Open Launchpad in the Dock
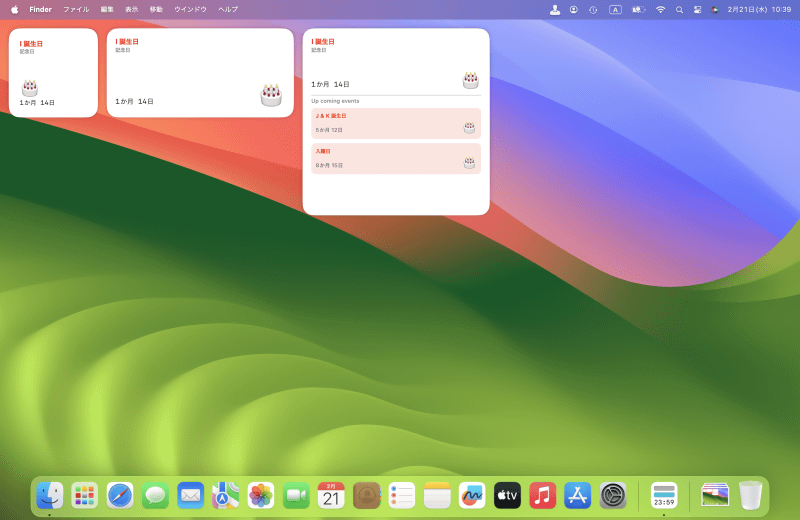800x520 pixels. (85, 495)
